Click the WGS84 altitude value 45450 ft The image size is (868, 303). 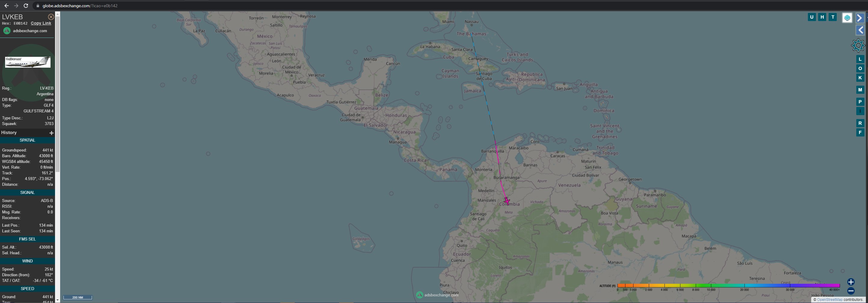tap(46, 161)
